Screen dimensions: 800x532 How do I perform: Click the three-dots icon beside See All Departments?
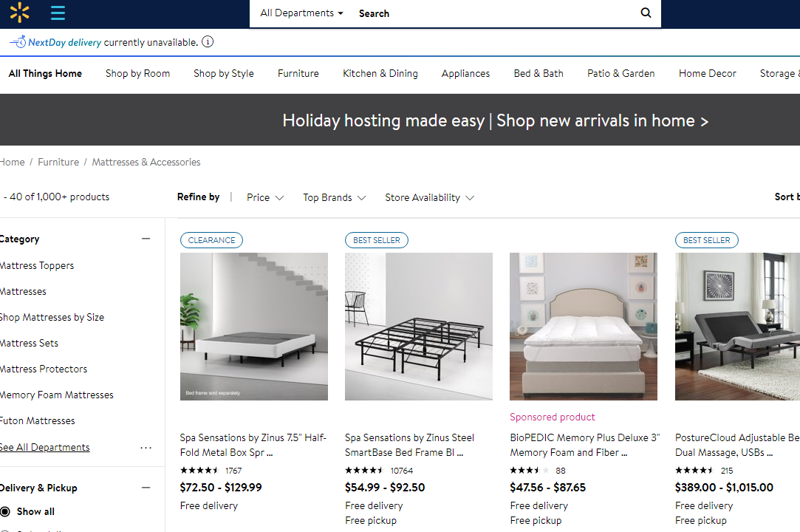pyautogui.click(x=146, y=448)
